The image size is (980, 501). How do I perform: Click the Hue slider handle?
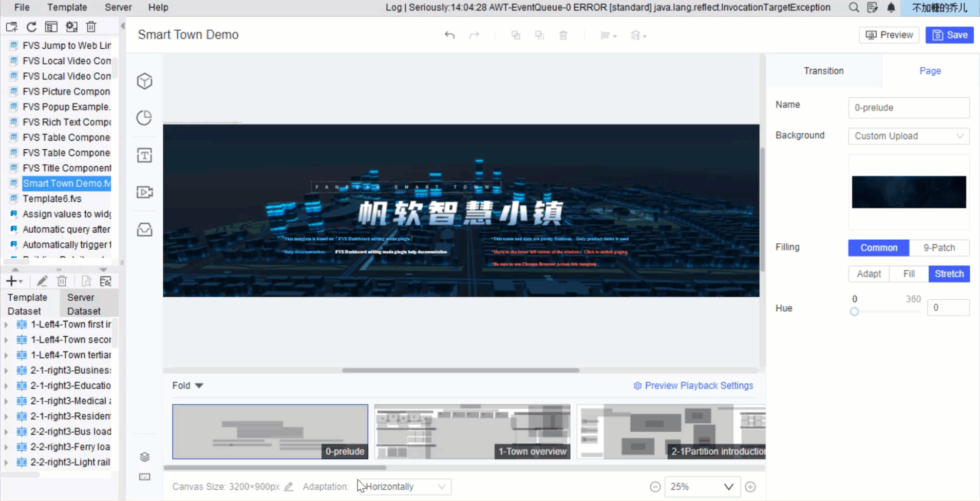(x=854, y=312)
